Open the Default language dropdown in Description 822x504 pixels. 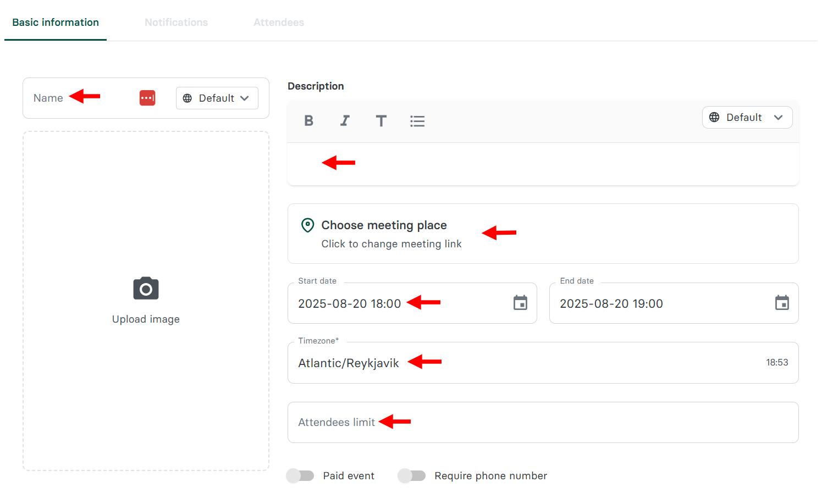pos(747,117)
